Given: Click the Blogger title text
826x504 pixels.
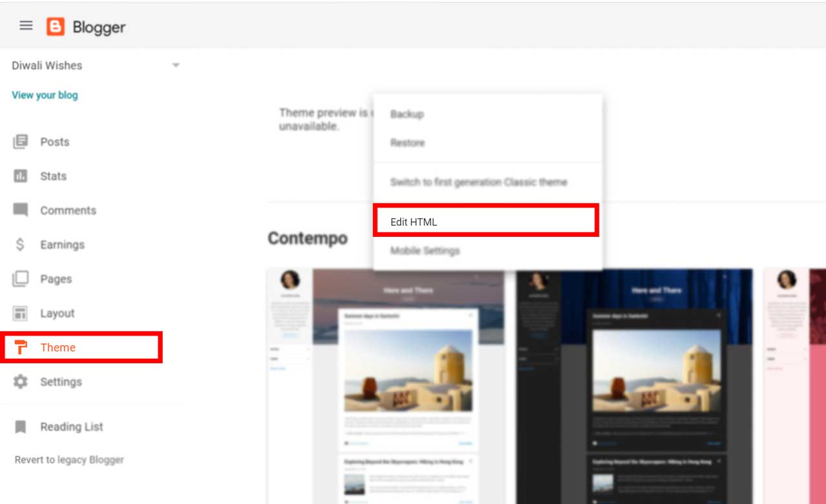Looking at the screenshot, I should [x=99, y=27].
